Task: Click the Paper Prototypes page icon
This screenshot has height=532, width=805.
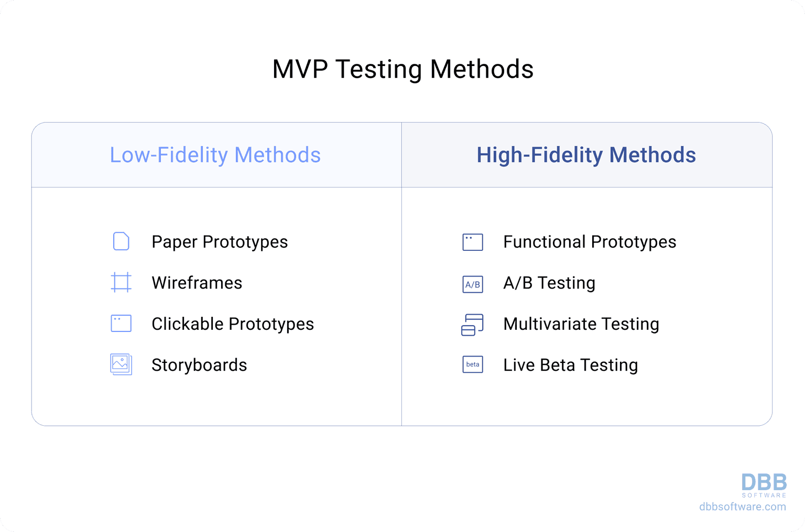Action: (x=121, y=241)
